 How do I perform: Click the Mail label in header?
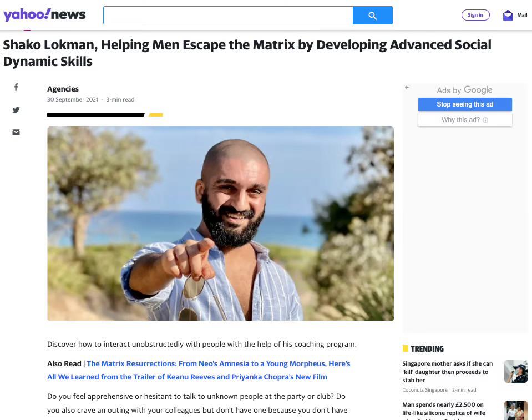(522, 15)
